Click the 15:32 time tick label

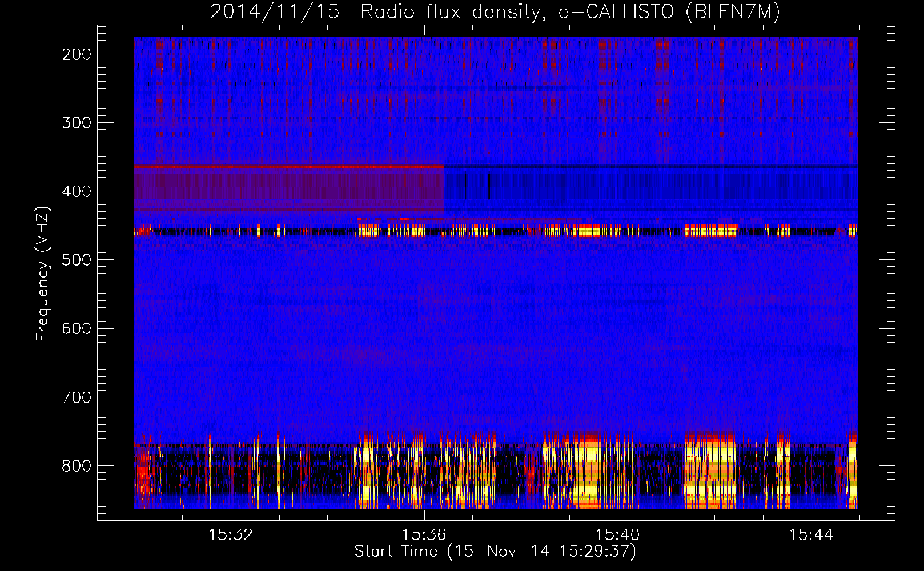coord(231,535)
